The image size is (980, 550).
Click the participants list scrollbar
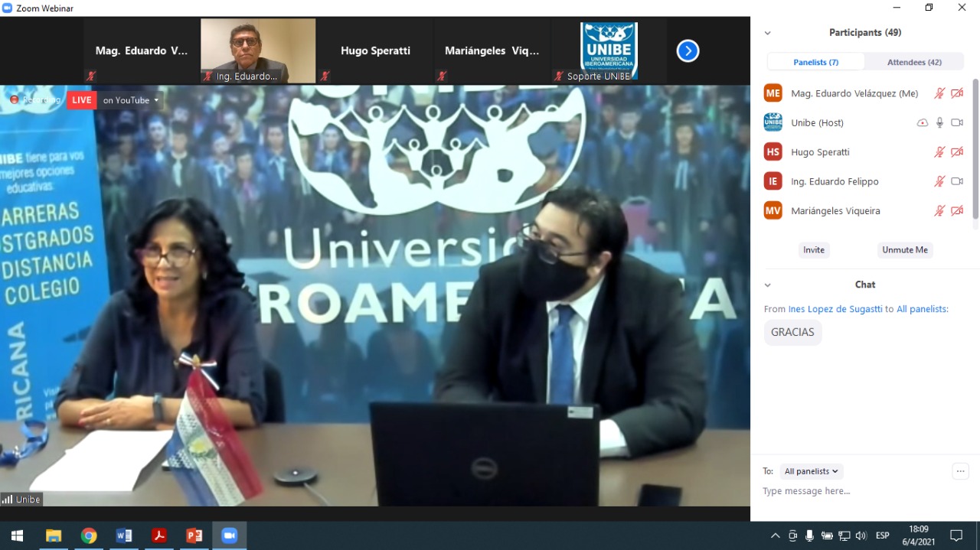pos(975,149)
